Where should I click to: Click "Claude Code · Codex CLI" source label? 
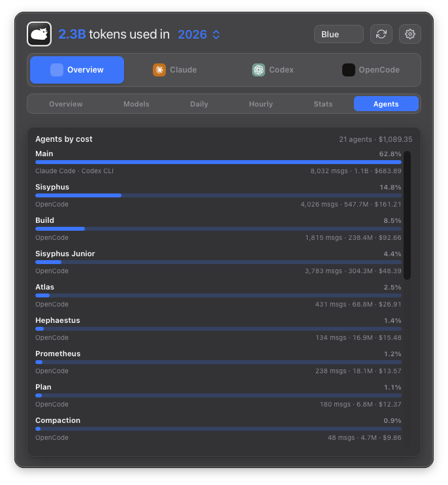74,171
